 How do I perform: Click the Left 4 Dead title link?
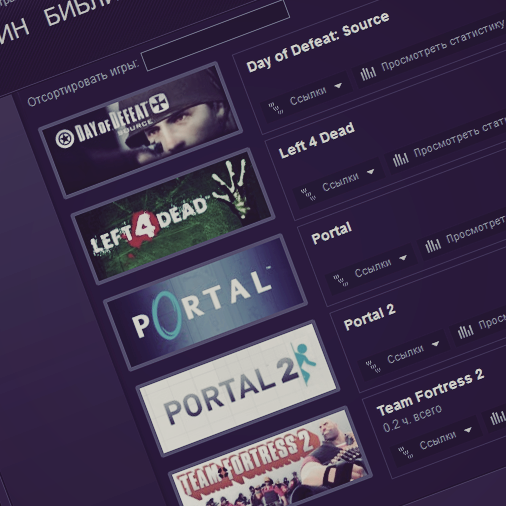317,140
